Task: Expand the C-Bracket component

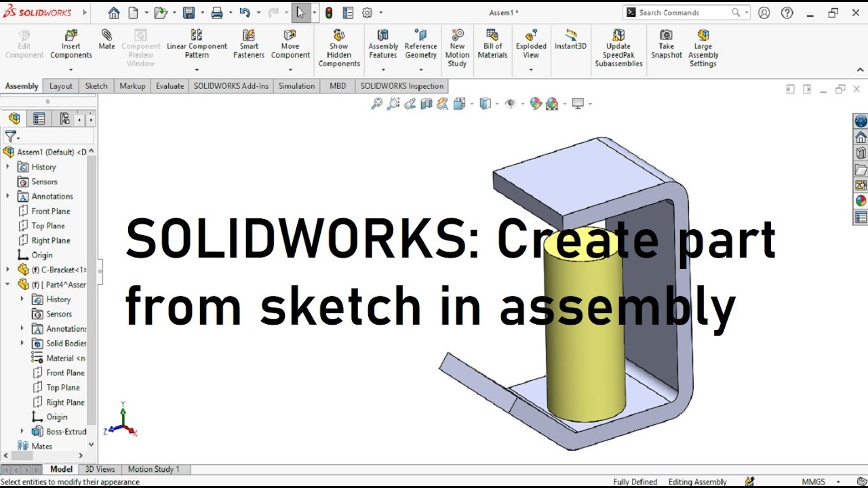Action: click(x=8, y=270)
